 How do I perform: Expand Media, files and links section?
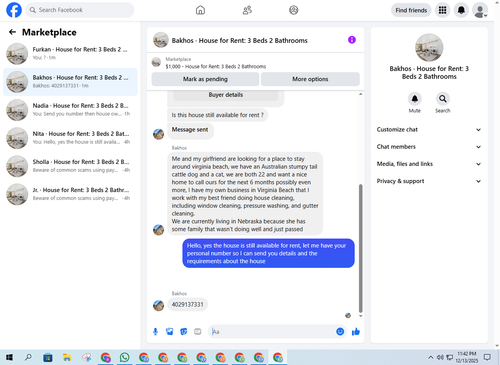[429, 164]
